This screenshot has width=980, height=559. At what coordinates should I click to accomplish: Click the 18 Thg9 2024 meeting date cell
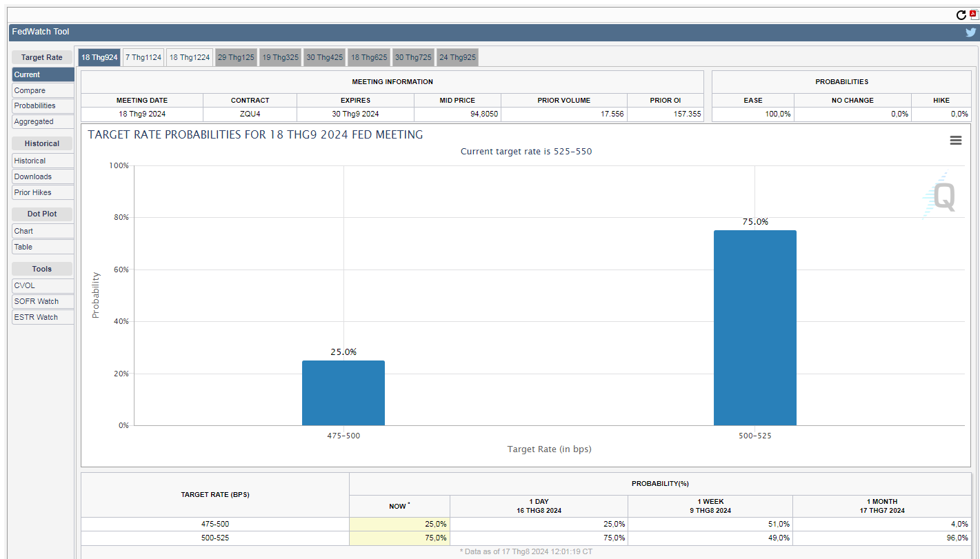click(x=142, y=114)
